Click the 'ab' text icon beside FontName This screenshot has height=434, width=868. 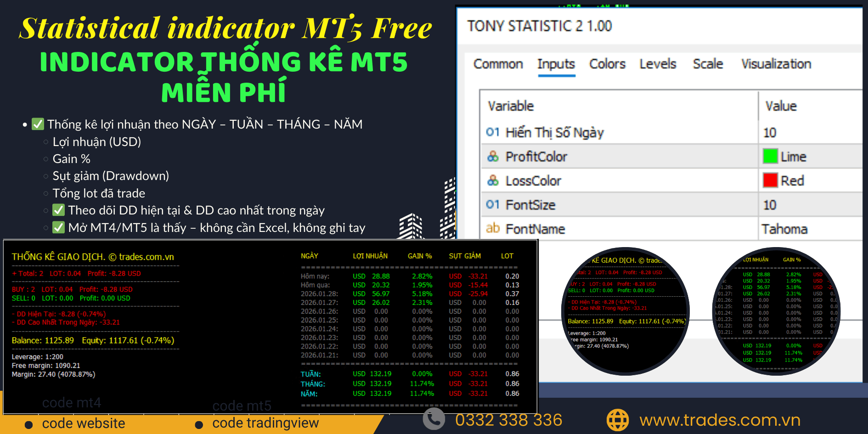(x=492, y=229)
